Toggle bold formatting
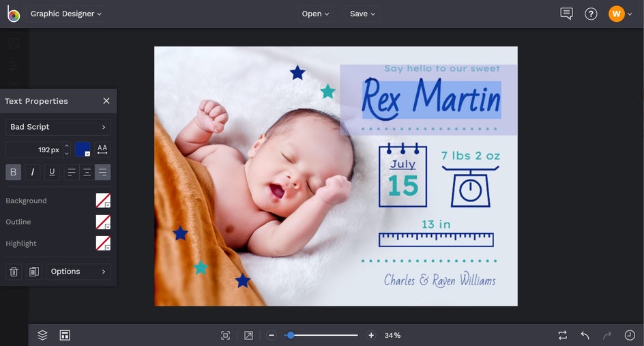This screenshot has width=644, height=346. pyautogui.click(x=14, y=172)
